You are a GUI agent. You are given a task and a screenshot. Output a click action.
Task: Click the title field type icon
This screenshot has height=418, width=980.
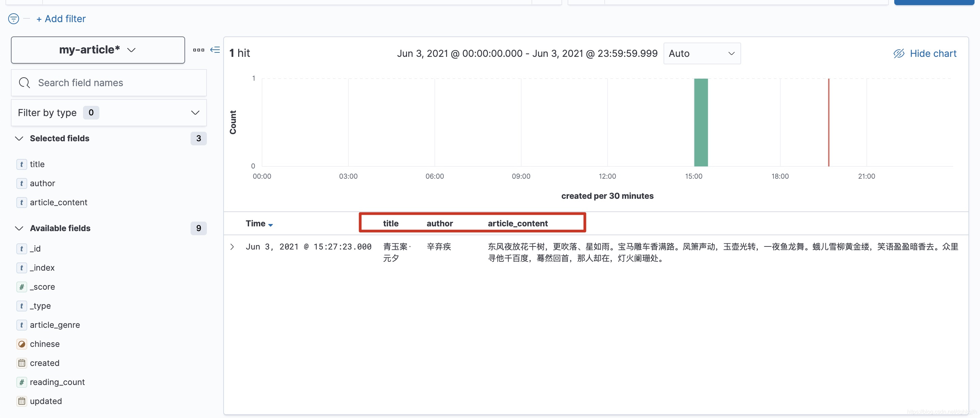tap(22, 164)
